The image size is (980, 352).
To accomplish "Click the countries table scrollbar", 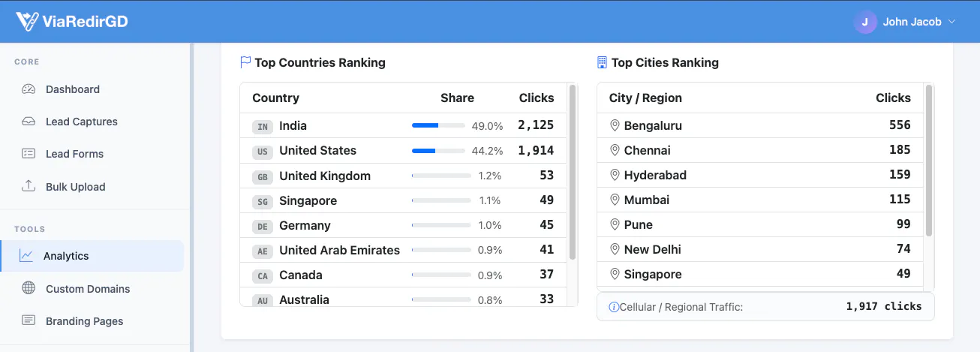I will click(x=573, y=173).
